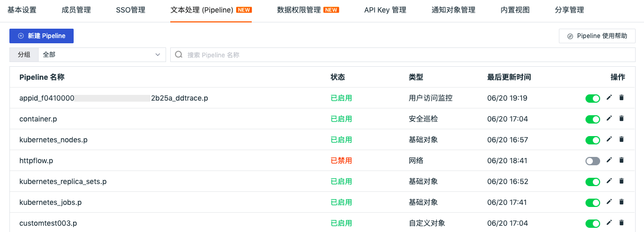
Task: Disable the container.p pipeline toggle
Action: pyautogui.click(x=593, y=119)
